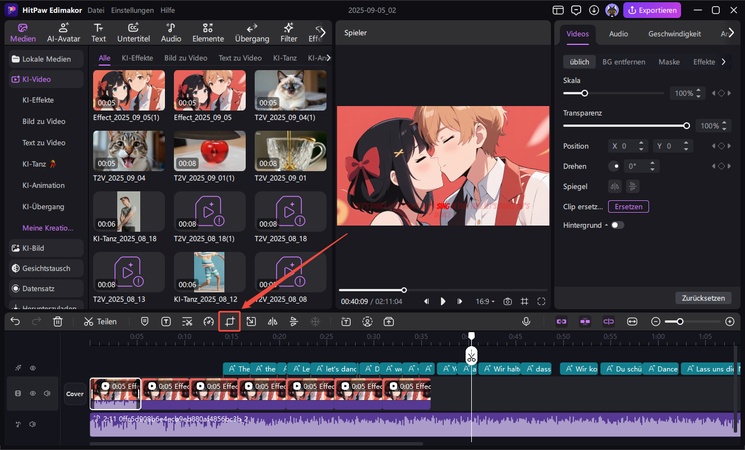Open the Datei menu

coord(96,10)
